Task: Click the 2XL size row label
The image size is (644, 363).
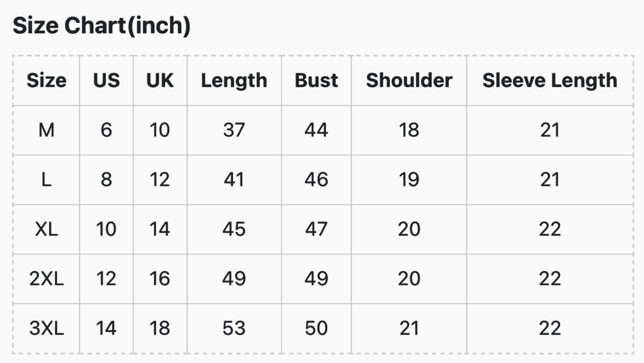Action: pyautogui.click(x=47, y=279)
